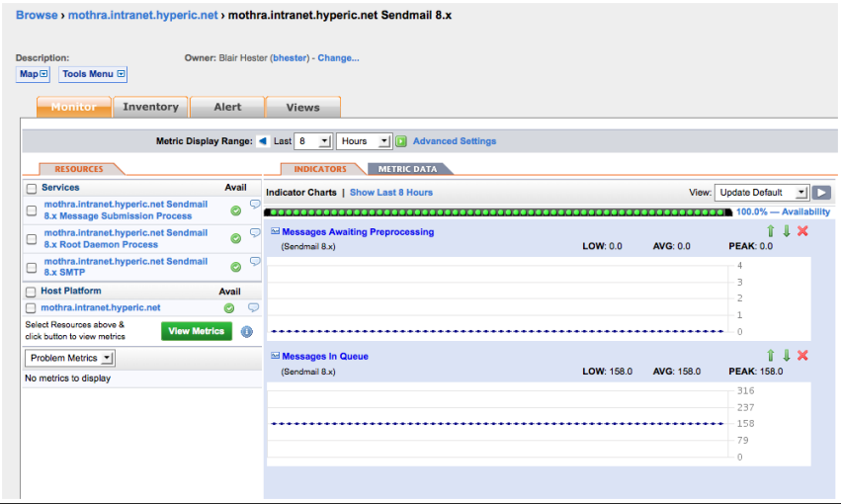
Task: Check the mothra.intranet.hyperic.net host platform checkbox
Action: point(32,308)
